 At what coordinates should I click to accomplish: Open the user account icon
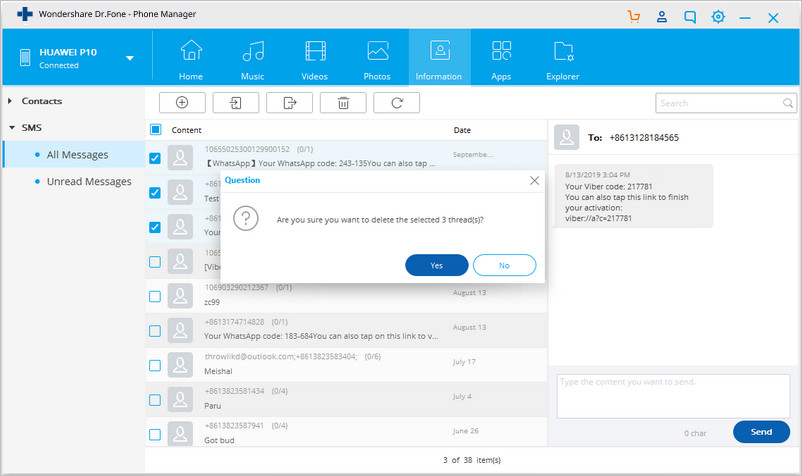pyautogui.click(x=661, y=17)
